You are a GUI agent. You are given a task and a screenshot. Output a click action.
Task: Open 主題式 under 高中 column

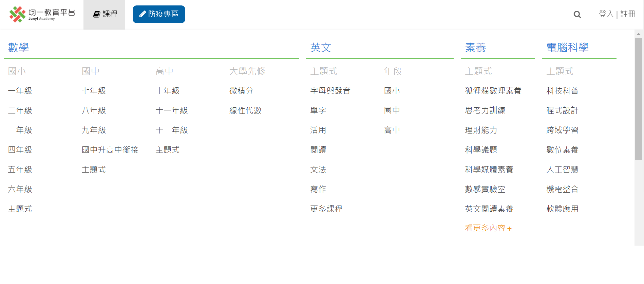click(168, 150)
